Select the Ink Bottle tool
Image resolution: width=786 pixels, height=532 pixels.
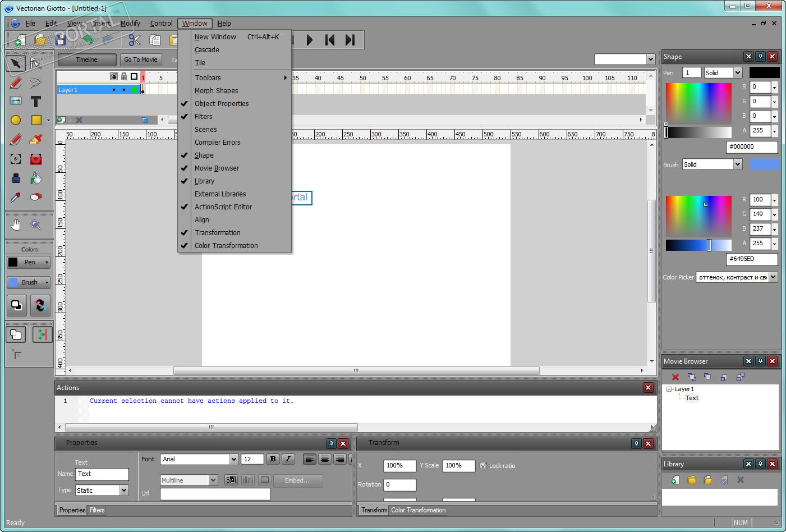16,178
